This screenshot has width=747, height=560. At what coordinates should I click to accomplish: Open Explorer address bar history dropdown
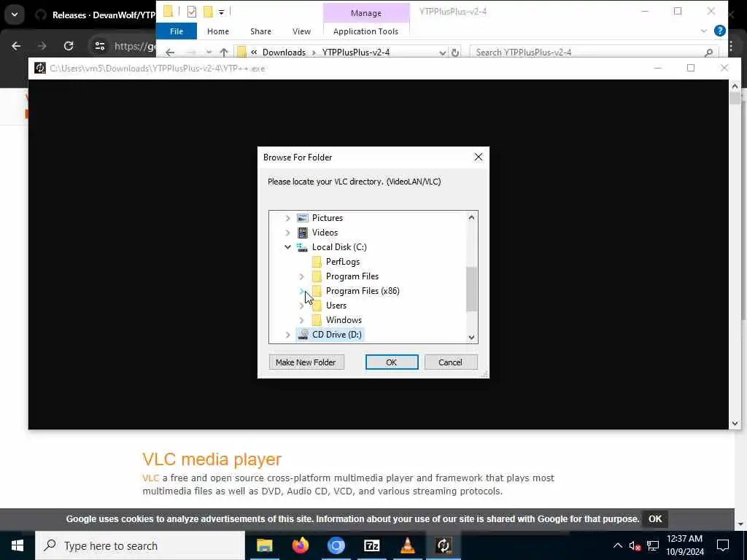(443, 52)
